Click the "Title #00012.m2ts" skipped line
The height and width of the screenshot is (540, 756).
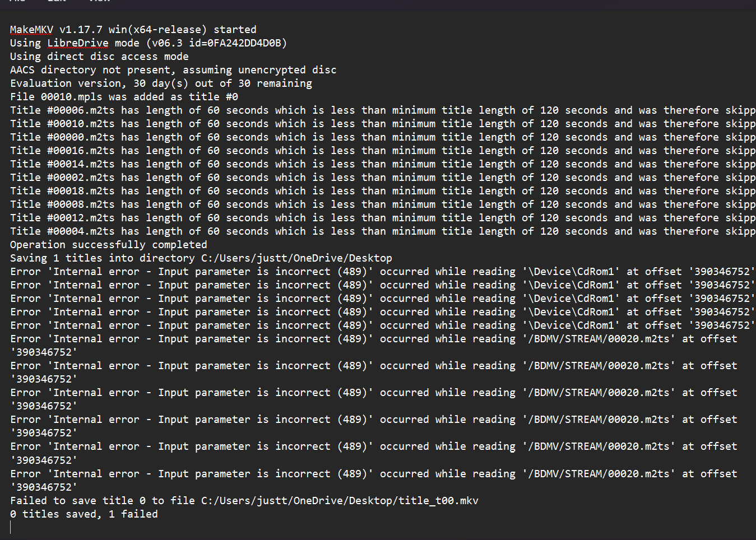pos(383,218)
